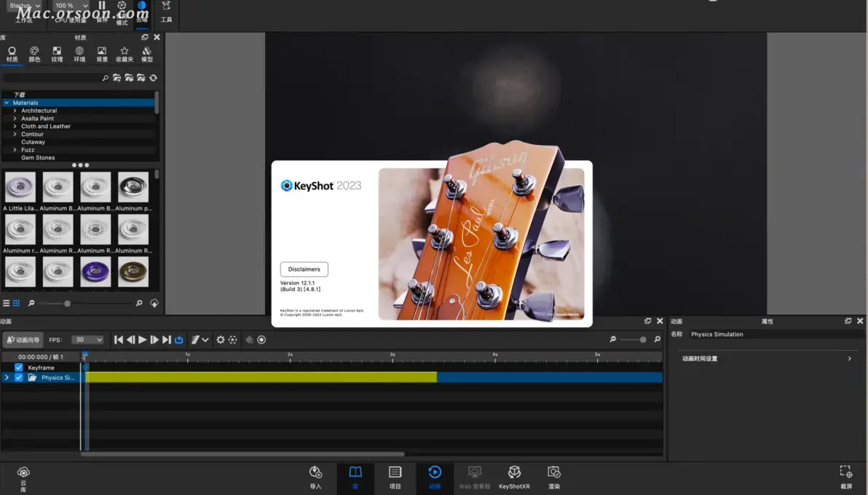Viewport: 868px width, 495px height.
Task: Click the Disclaimers button on splash screen
Action: tap(304, 269)
